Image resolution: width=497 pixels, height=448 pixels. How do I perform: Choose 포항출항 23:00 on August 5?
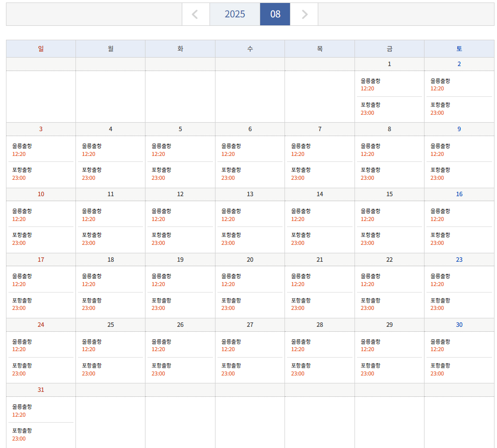click(x=161, y=174)
